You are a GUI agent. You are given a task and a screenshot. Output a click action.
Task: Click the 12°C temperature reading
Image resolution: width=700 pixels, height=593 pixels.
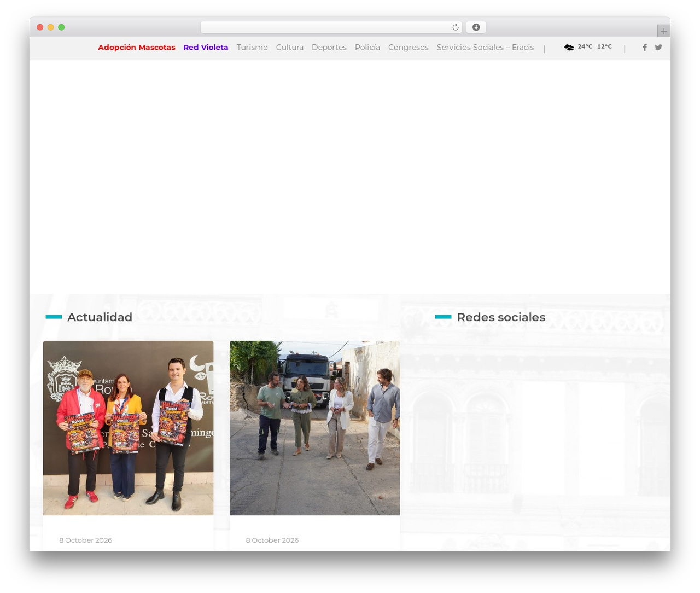point(604,47)
